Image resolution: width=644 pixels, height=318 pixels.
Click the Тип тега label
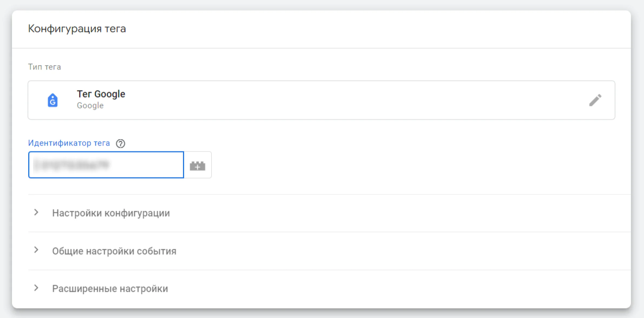[x=45, y=67]
